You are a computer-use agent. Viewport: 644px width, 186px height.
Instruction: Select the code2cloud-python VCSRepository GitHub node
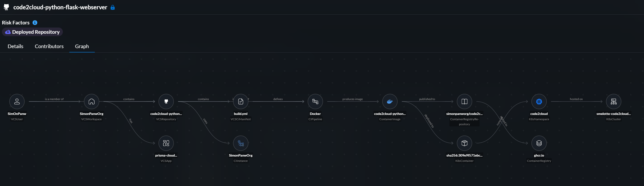(x=166, y=101)
